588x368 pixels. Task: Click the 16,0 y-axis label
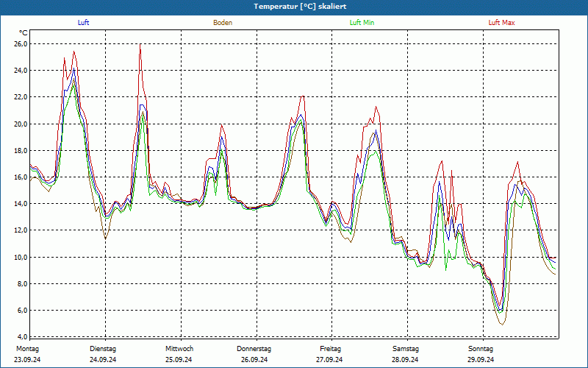(22, 177)
